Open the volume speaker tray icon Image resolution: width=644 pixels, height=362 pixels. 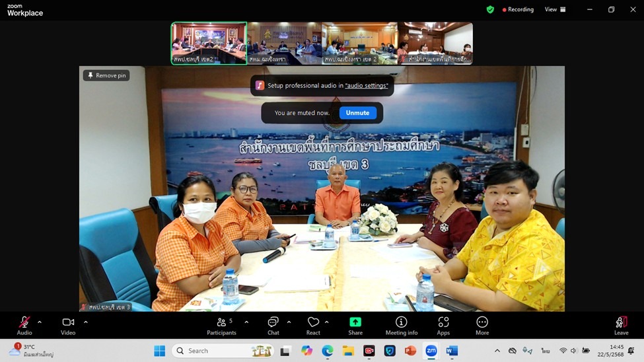tap(574, 351)
